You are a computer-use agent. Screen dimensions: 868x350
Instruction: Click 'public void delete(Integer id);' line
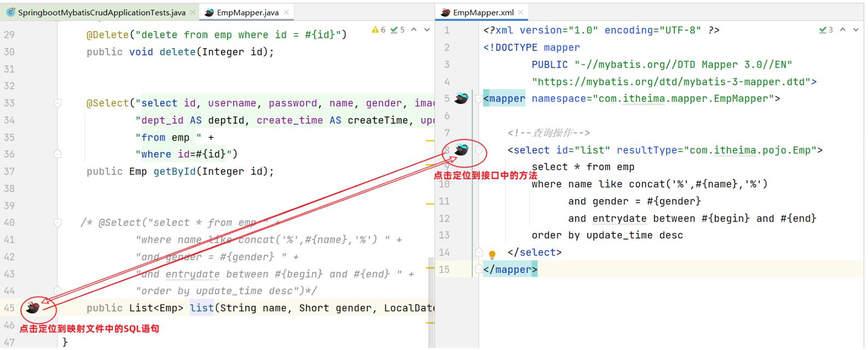pyautogui.click(x=180, y=52)
